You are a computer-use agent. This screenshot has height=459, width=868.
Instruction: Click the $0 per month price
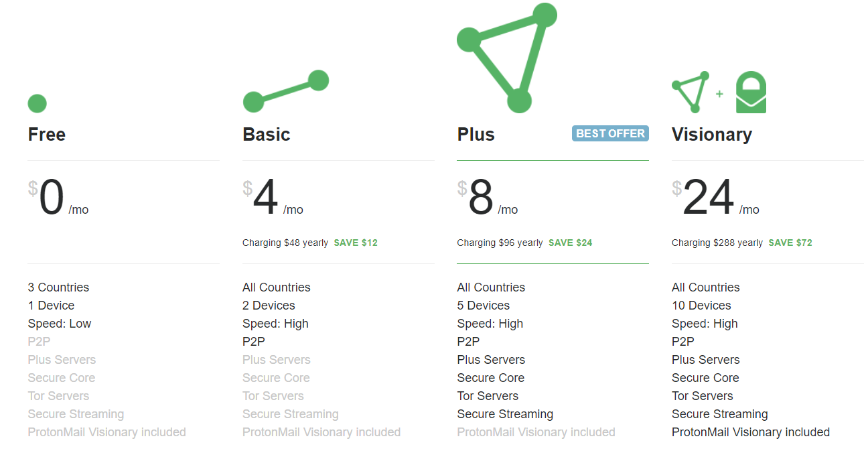(x=58, y=198)
